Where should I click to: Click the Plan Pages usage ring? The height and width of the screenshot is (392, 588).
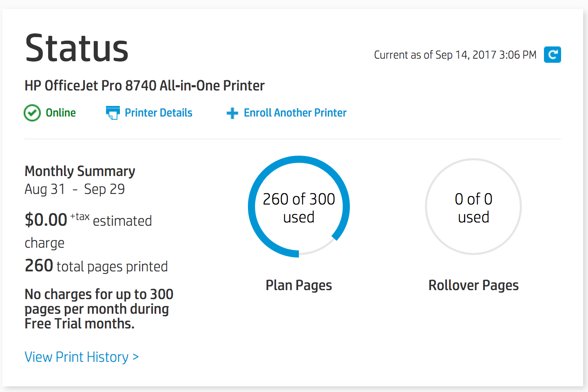tap(299, 207)
